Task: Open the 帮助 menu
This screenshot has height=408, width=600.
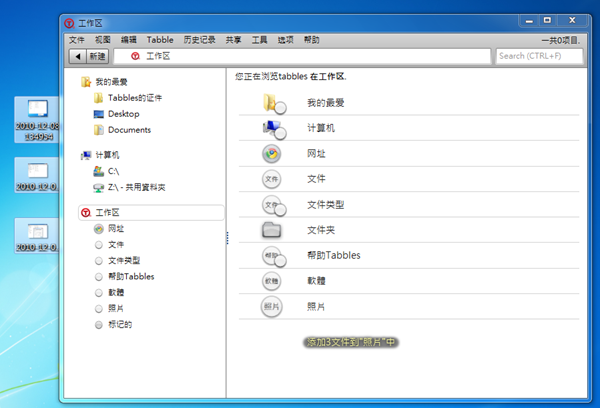Action: (311, 40)
